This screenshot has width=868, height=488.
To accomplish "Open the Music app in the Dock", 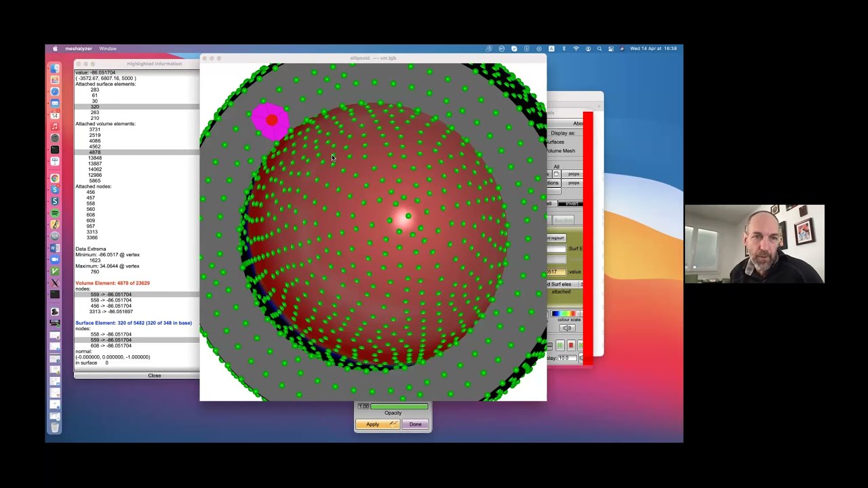I will tap(55, 127).
